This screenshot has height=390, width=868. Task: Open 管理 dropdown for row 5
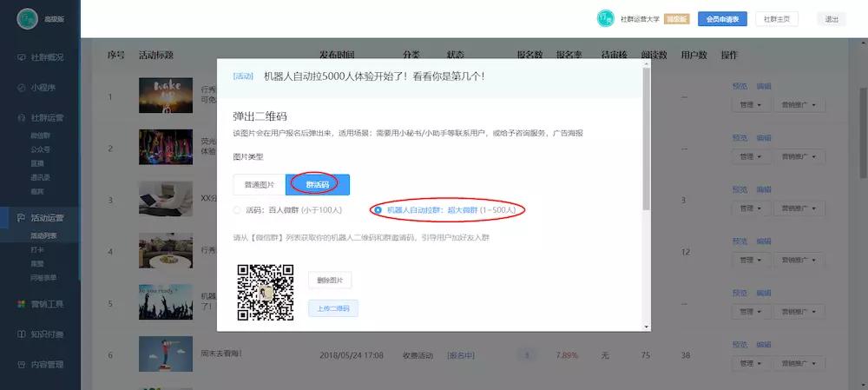tap(750, 311)
